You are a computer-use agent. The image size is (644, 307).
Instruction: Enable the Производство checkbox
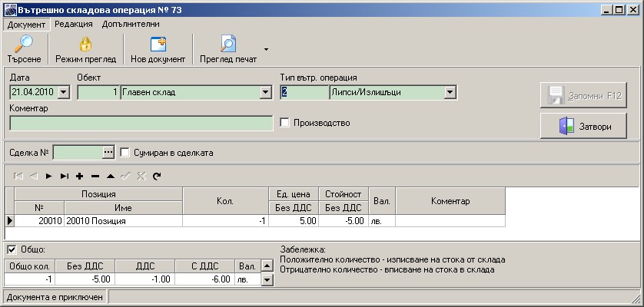(284, 123)
